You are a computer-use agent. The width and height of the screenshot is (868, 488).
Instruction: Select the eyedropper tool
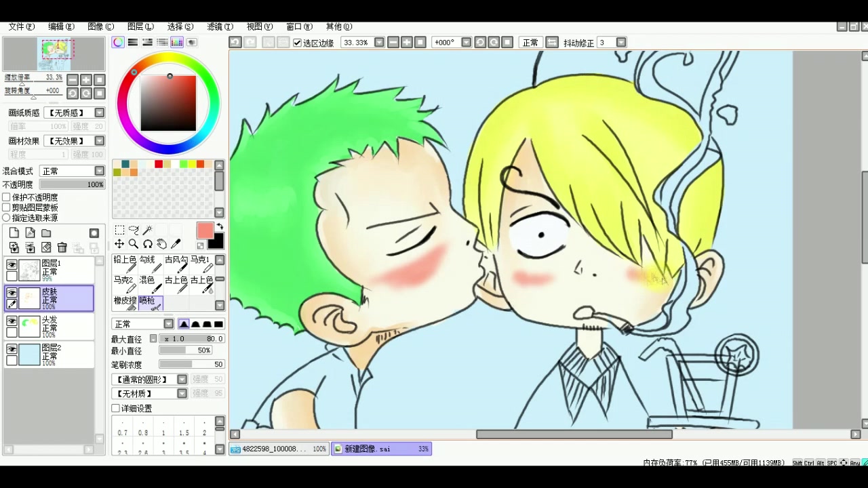pyautogui.click(x=176, y=244)
